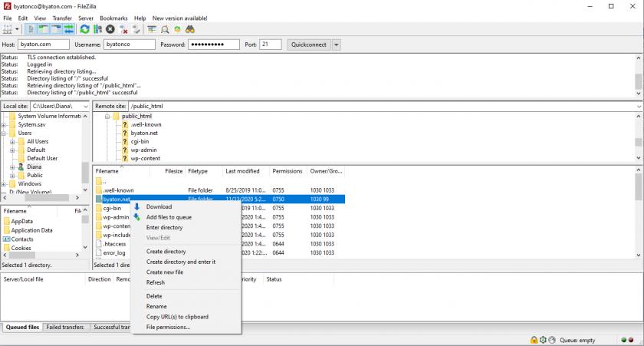Viewport: 644px width, 346px height.
Task: Switch to Failed transfers tab
Action: click(x=65, y=327)
